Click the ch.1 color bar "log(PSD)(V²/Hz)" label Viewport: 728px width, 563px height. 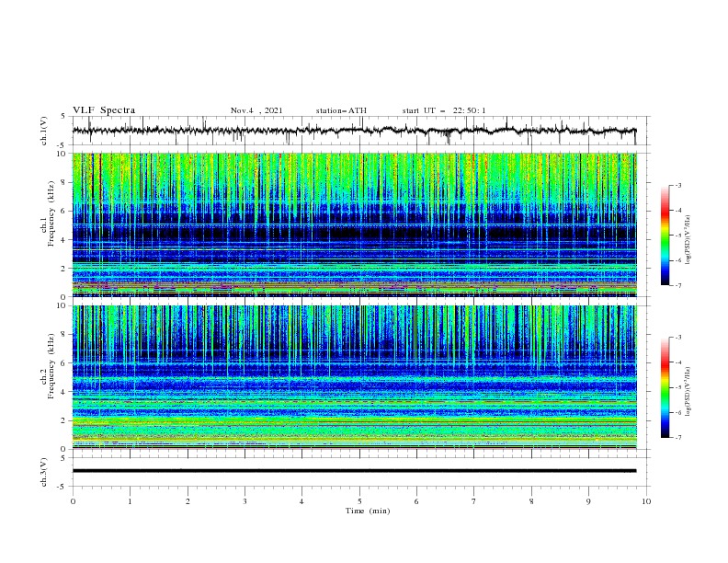click(688, 240)
